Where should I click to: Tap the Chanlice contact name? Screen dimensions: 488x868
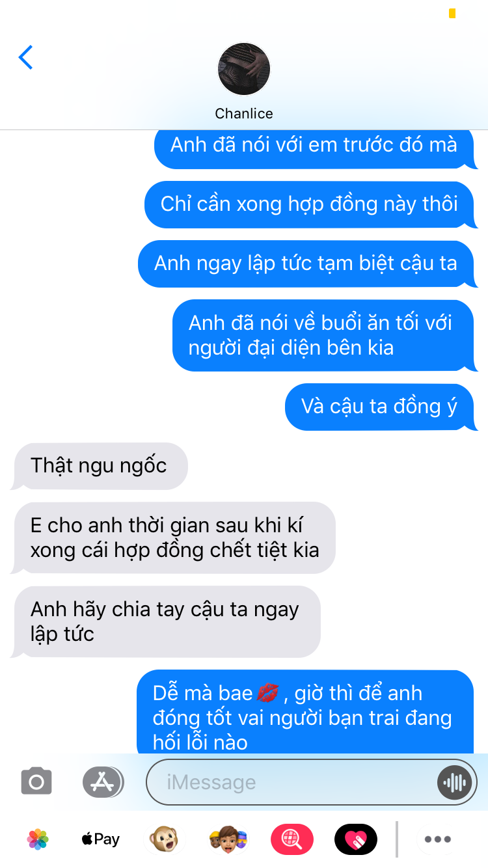coord(244,113)
